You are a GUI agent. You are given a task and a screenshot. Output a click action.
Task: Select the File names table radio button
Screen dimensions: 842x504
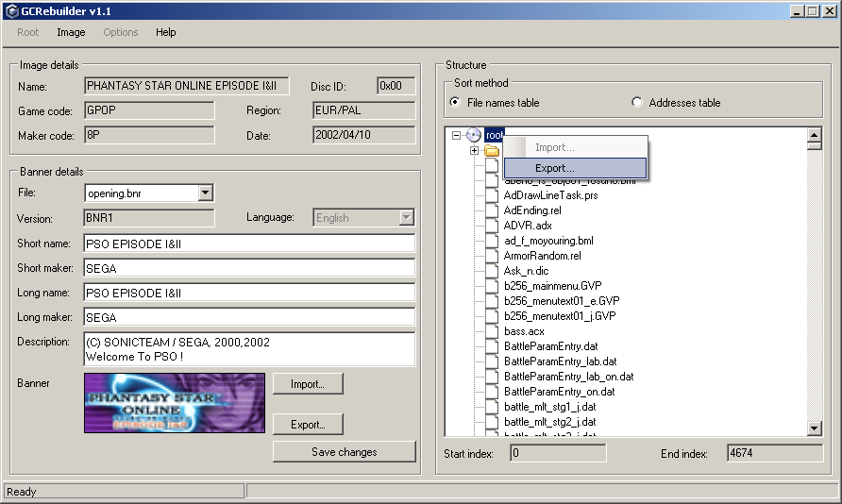456,102
